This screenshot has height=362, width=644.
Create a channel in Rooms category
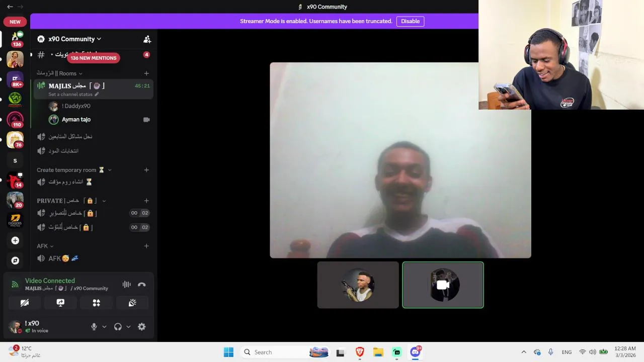click(x=146, y=73)
